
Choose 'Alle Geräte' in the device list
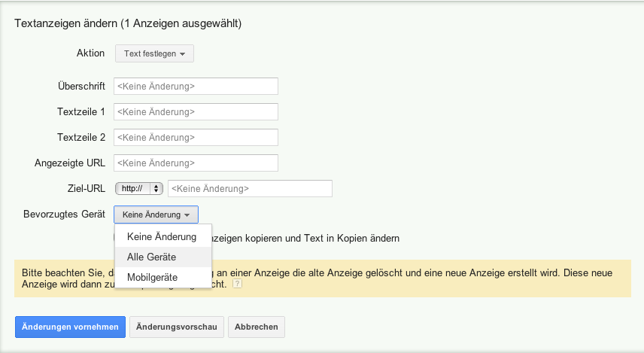[x=151, y=257]
